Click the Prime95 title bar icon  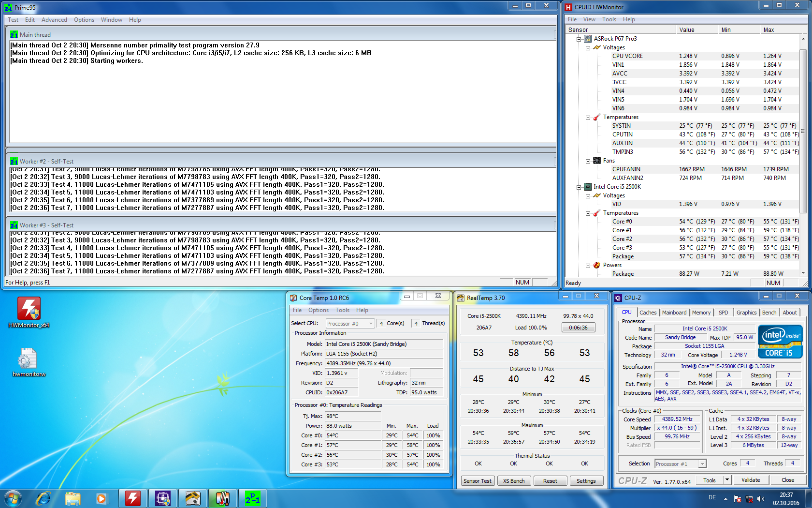pyautogui.click(x=8, y=7)
